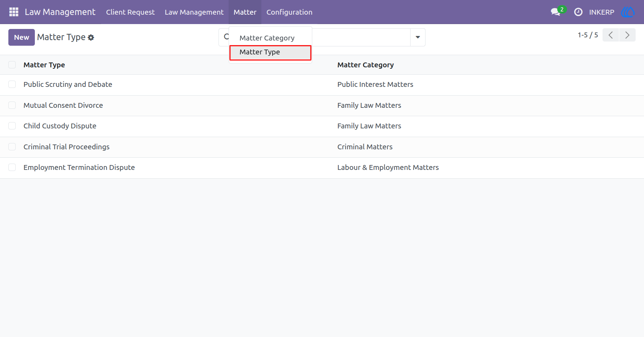Image resolution: width=644 pixels, height=337 pixels.
Task: Open the Client Request menu
Action: [130, 12]
